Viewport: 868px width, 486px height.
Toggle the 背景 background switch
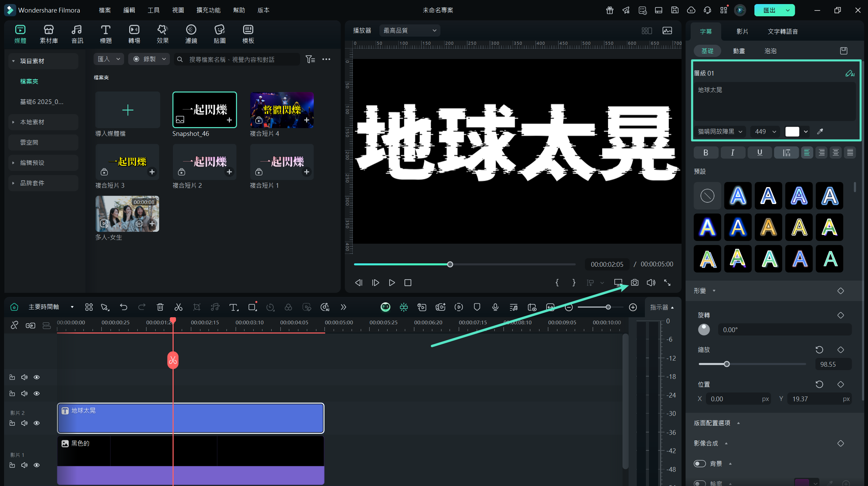point(699,463)
